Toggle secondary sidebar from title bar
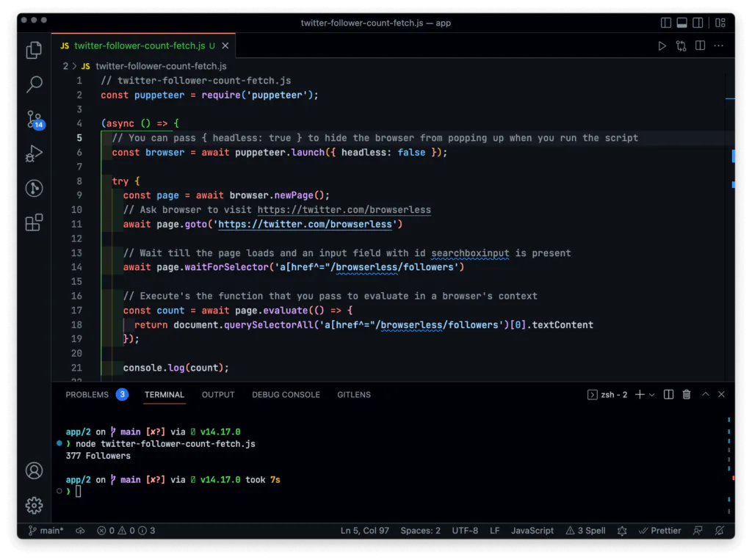The width and height of the screenshot is (752, 560). 698,23
